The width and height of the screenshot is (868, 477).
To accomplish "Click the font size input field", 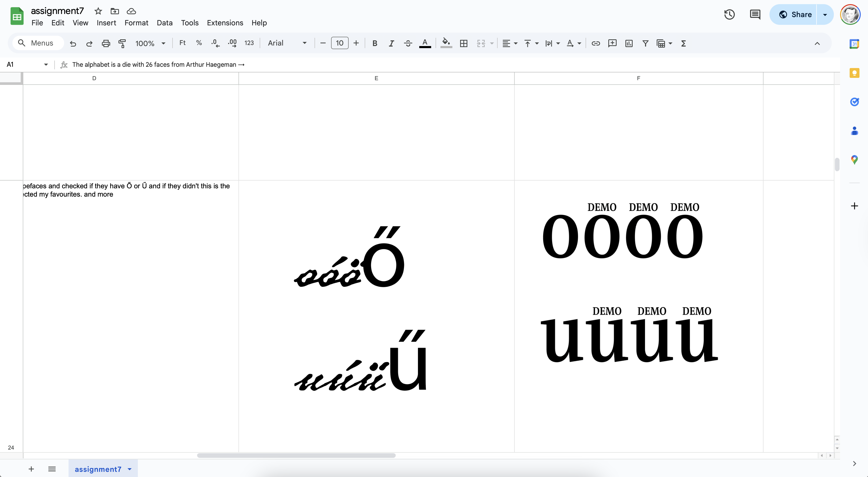I will [x=339, y=43].
